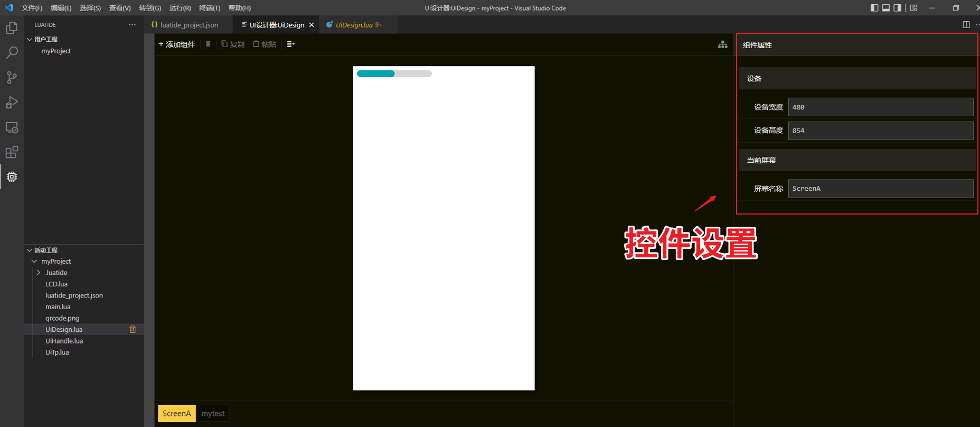Open the 转到(G) menu

coord(150,8)
